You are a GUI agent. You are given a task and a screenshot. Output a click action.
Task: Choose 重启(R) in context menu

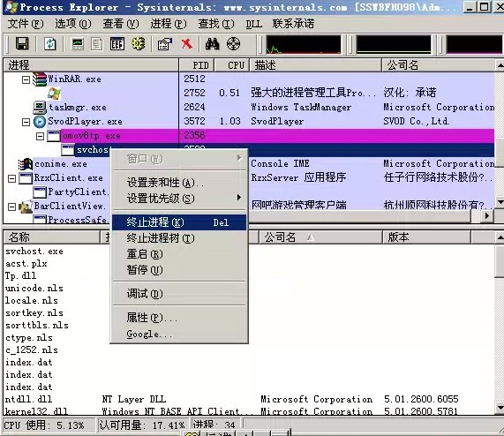[x=179, y=254]
